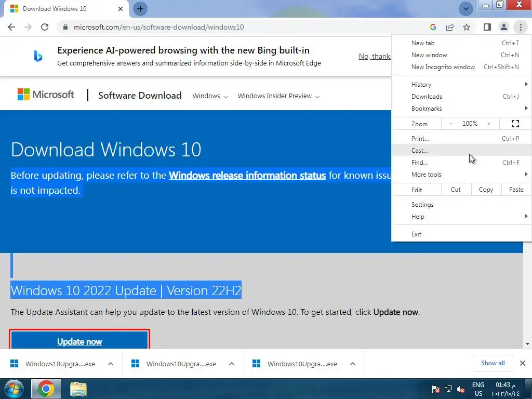The image size is (532, 399).
Task: Click the Action Center flag tray icon
Action: pyautogui.click(x=436, y=389)
